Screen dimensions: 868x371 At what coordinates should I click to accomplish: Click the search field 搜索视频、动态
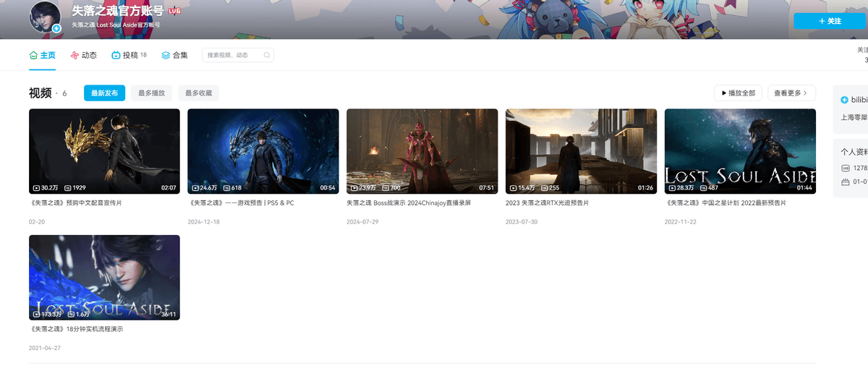pyautogui.click(x=237, y=55)
